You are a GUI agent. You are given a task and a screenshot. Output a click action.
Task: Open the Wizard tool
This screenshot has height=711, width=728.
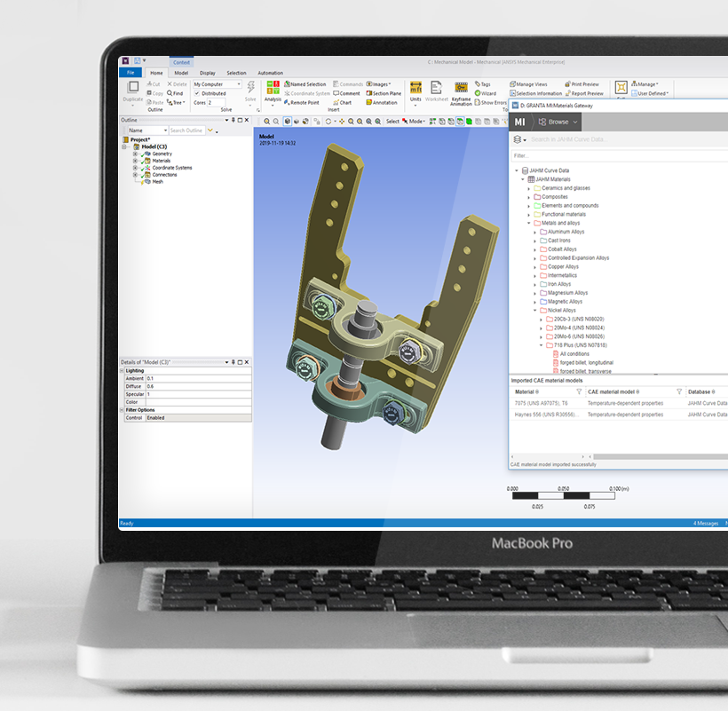486,93
